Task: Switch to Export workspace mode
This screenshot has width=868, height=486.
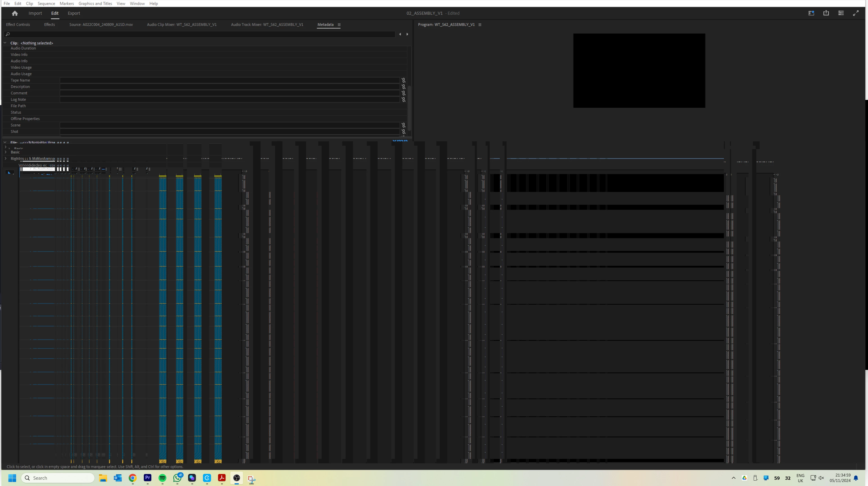Action: coord(74,13)
